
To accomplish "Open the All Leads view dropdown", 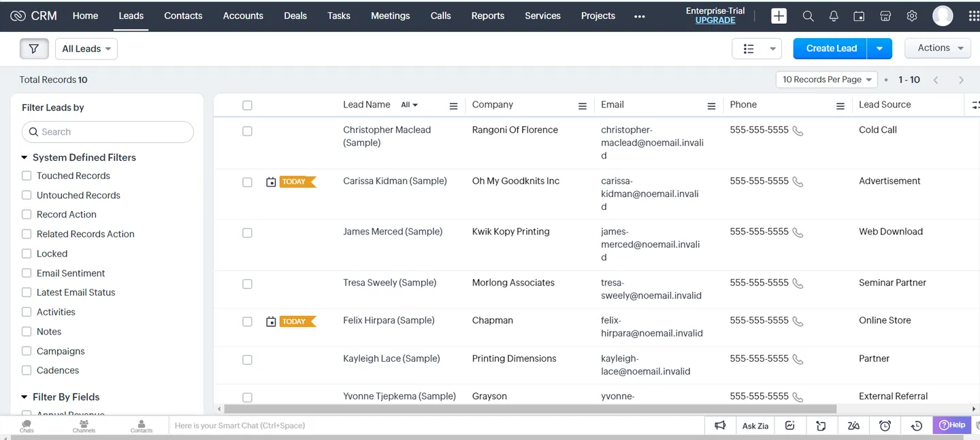I will (86, 48).
